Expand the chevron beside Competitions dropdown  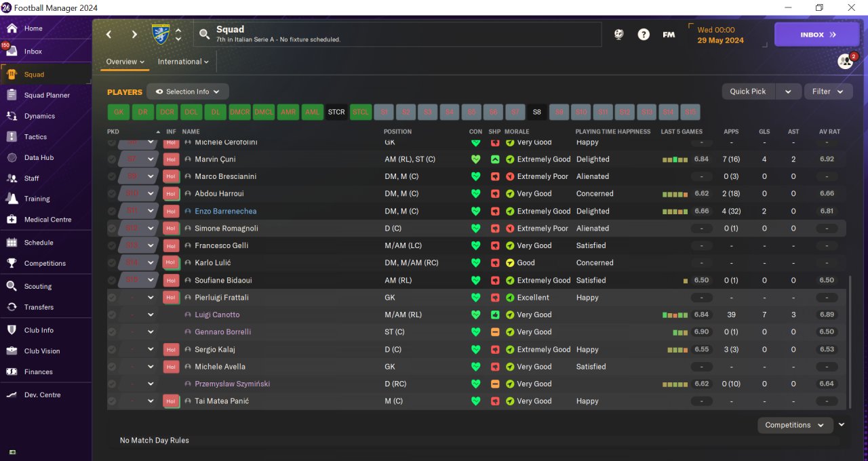coord(842,425)
